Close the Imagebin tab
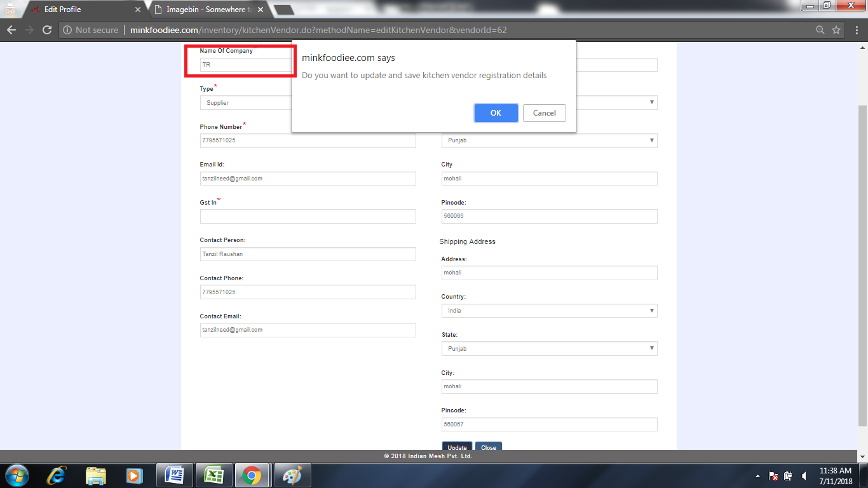The width and height of the screenshot is (868, 488). 261,10
